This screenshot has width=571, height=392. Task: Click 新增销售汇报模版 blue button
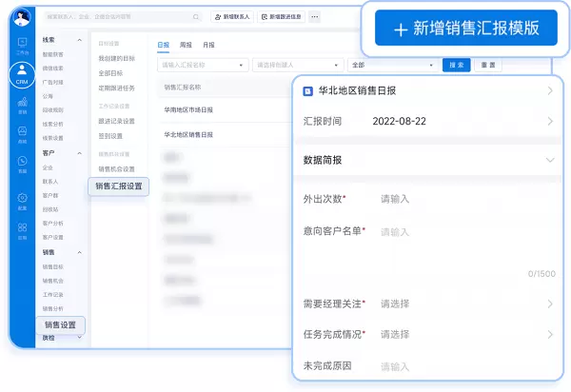pos(465,29)
